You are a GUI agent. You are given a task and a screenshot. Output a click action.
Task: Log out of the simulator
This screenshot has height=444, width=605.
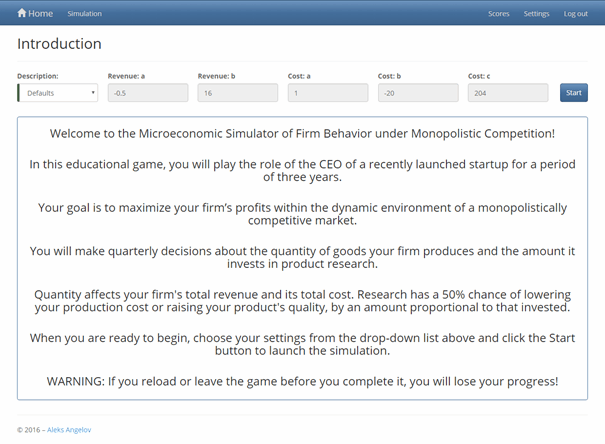click(x=576, y=14)
